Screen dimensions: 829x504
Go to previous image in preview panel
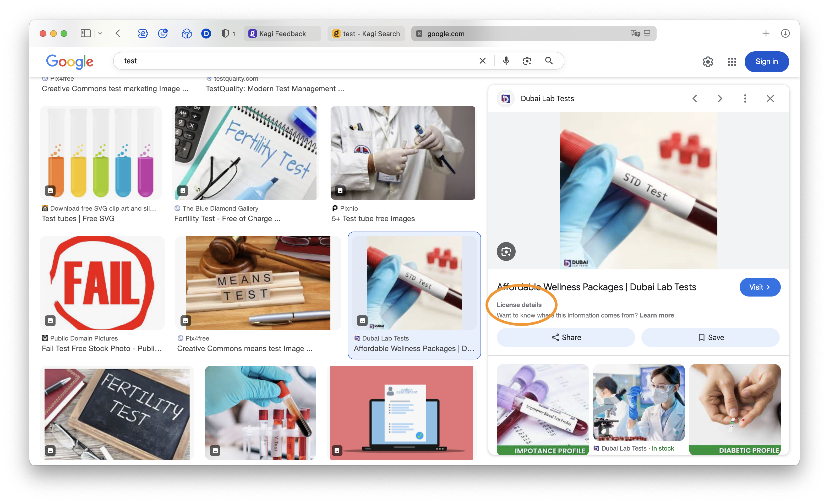[695, 98]
